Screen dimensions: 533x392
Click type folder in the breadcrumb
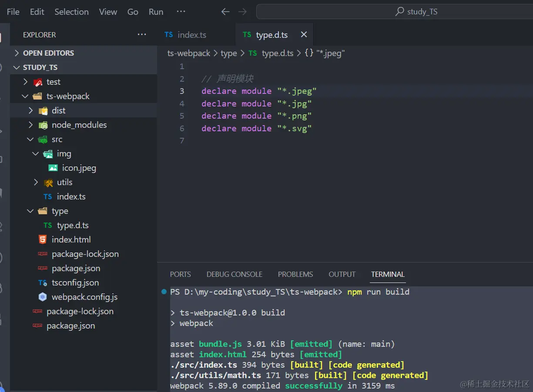coord(229,53)
